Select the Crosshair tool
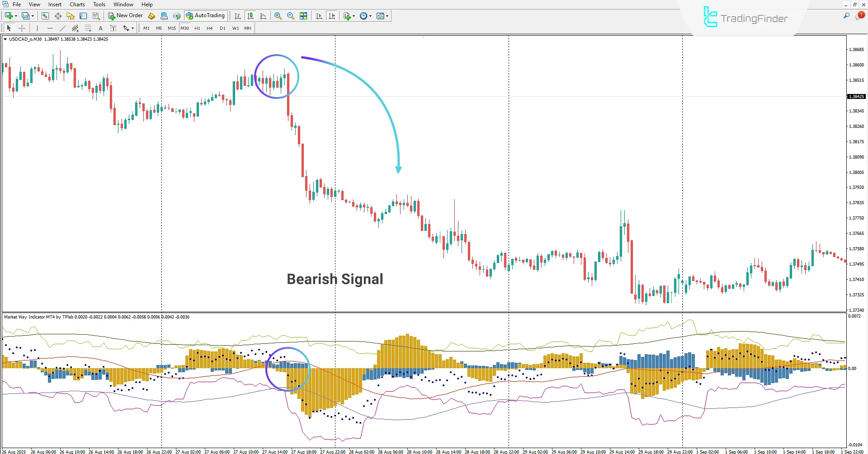 [x=22, y=28]
